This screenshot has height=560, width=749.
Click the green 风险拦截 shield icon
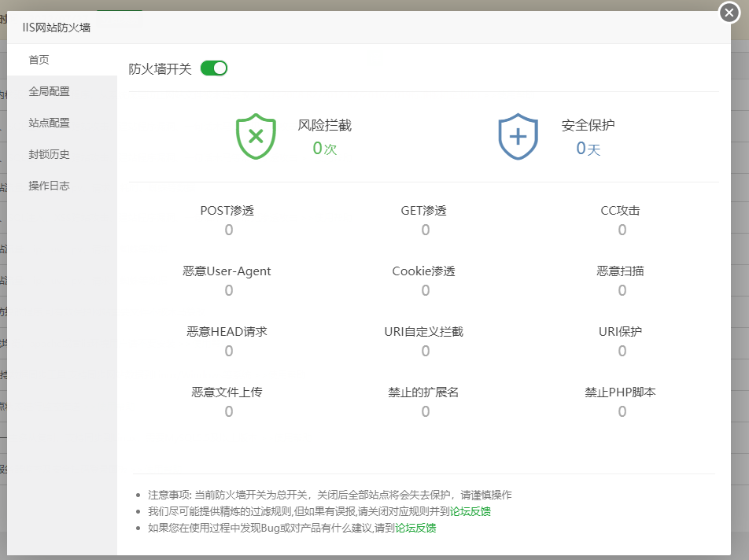[255, 135]
